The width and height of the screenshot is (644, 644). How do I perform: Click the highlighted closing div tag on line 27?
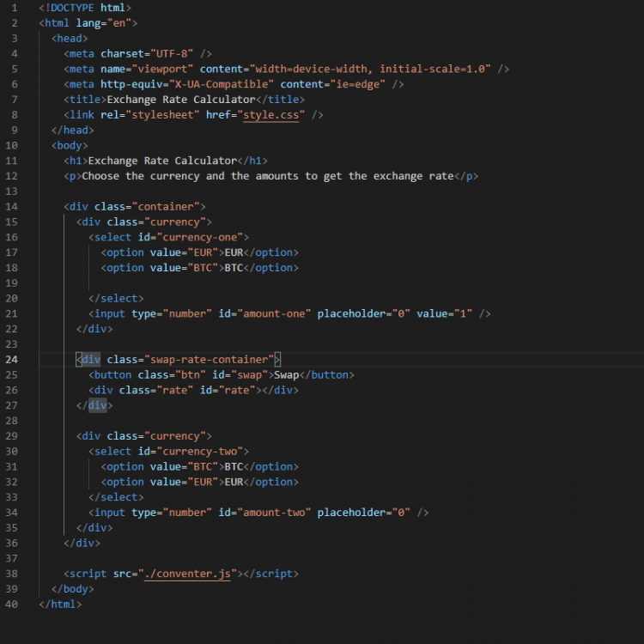[97, 406]
